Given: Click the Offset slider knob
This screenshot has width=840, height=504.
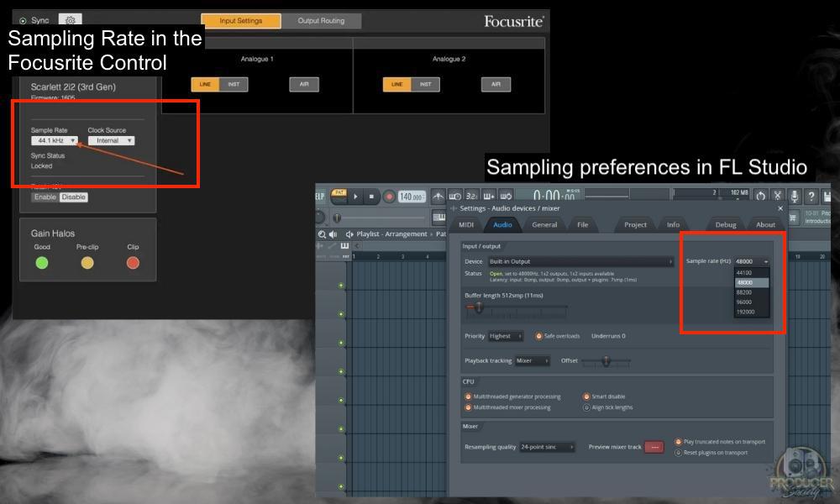Looking at the screenshot, I should click(x=606, y=361).
